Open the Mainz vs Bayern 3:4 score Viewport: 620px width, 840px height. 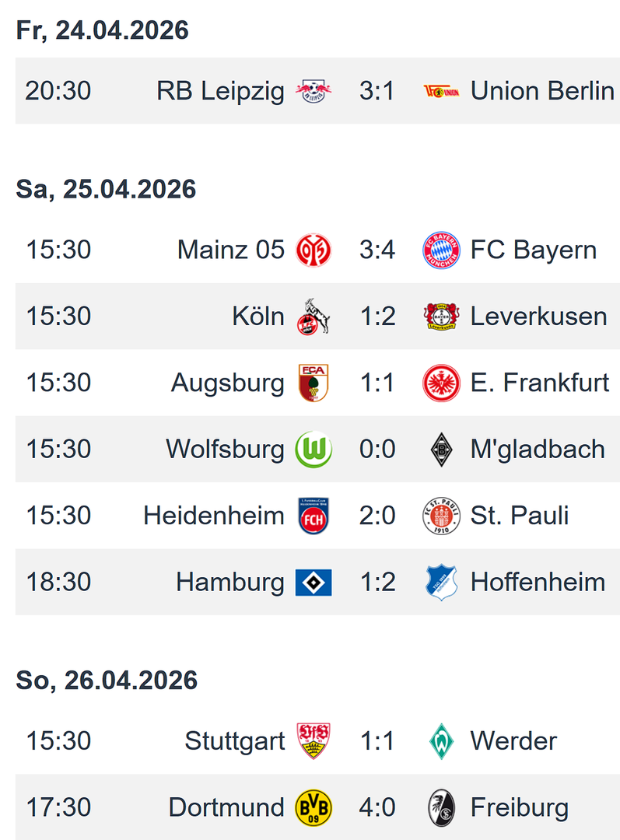pos(377,250)
